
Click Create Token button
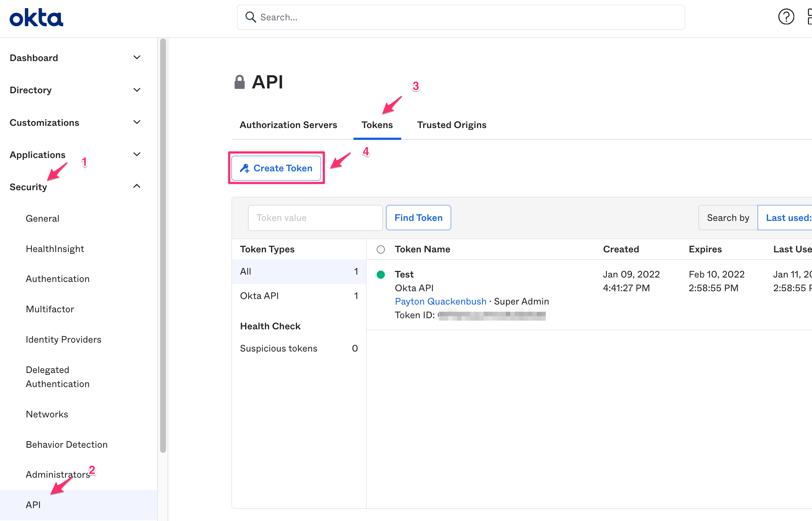tap(276, 168)
